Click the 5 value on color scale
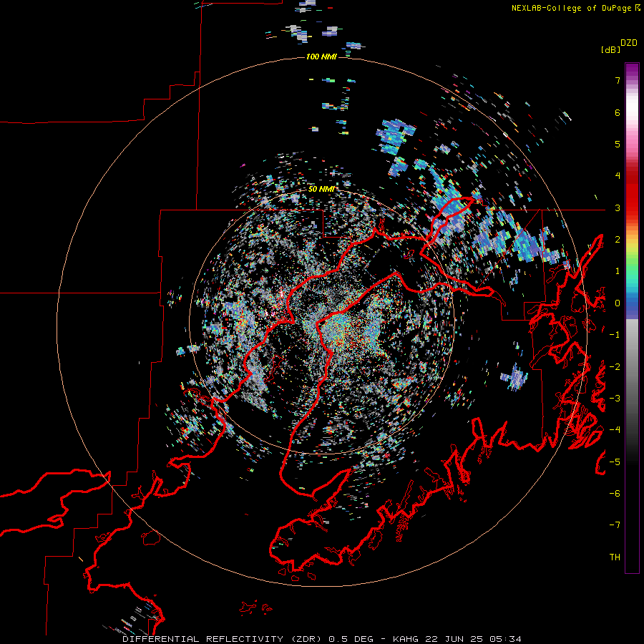 pos(618,144)
